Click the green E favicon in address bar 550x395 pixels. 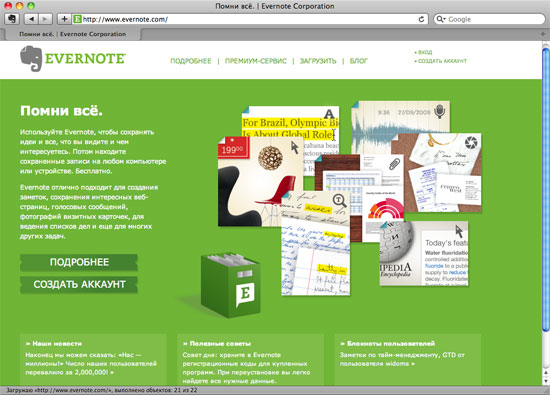click(x=78, y=19)
